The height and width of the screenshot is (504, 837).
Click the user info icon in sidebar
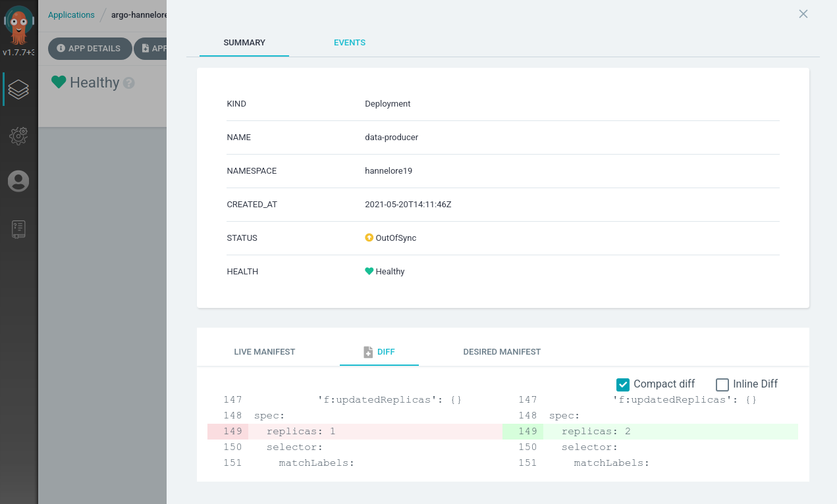(18, 181)
